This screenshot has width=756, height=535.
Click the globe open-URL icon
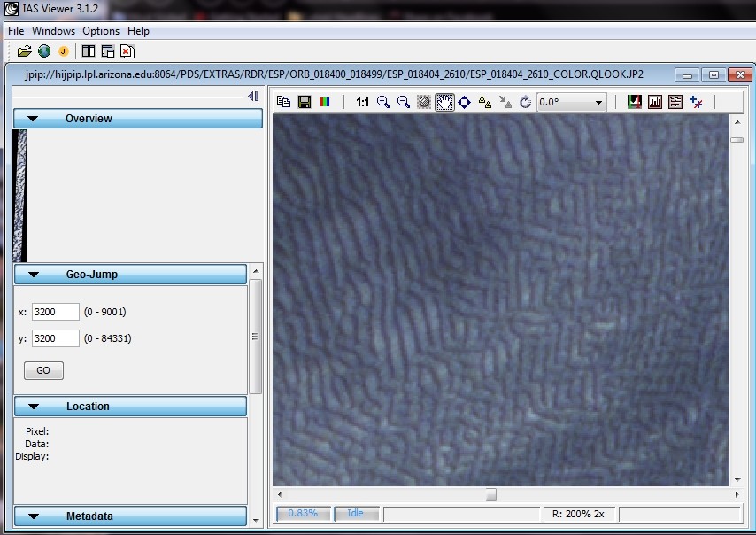44,51
